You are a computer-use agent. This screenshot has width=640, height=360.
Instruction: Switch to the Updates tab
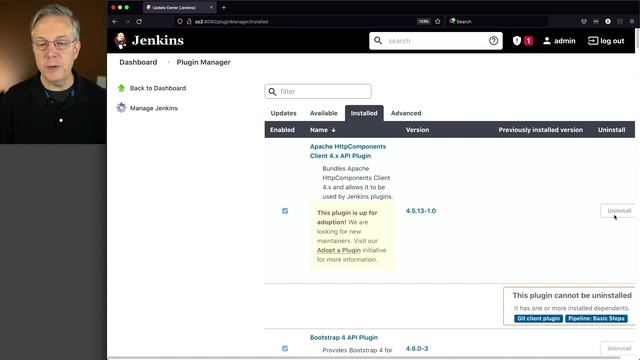[x=283, y=113]
